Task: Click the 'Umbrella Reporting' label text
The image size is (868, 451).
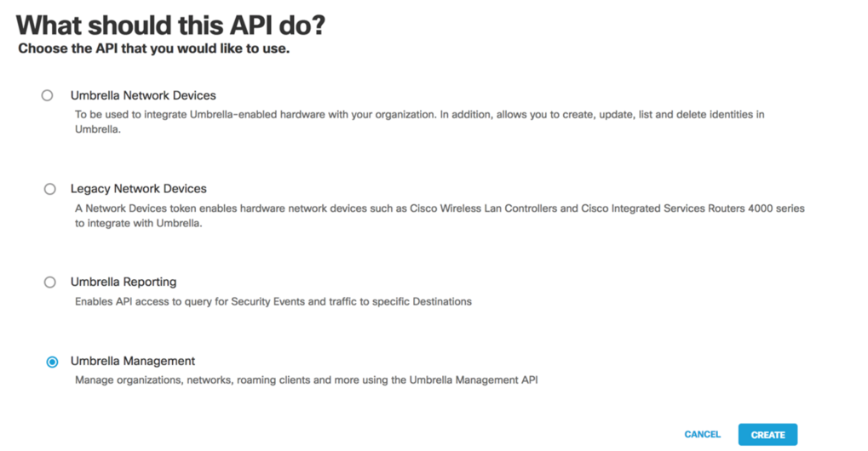Action: point(124,282)
